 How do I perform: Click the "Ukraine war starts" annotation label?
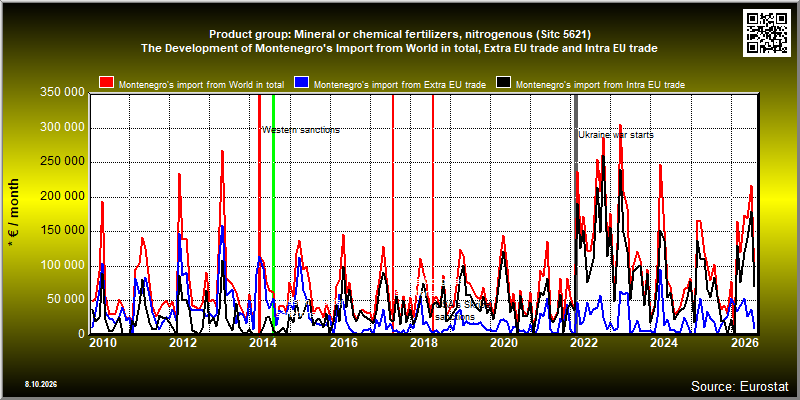click(x=616, y=135)
